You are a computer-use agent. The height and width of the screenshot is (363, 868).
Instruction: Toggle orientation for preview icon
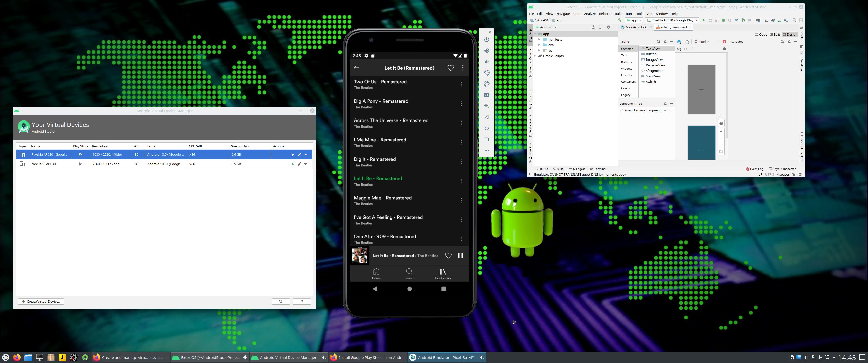(687, 42)
